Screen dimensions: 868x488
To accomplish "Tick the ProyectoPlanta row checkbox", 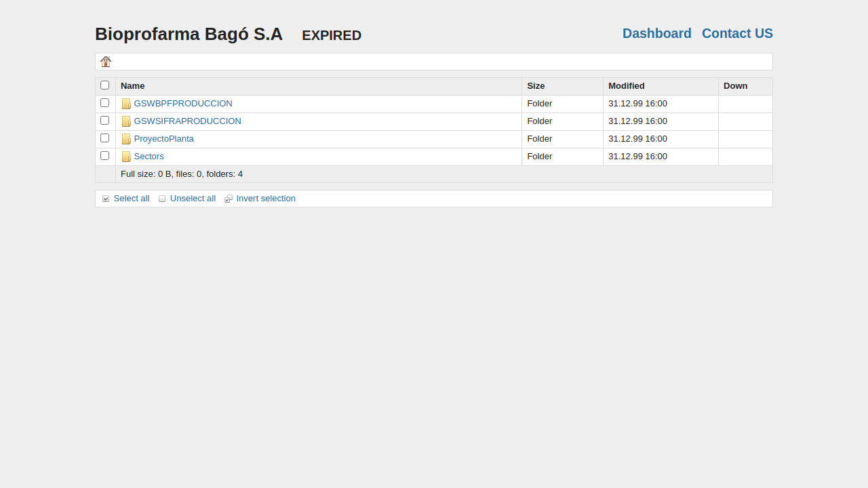I will pyautogui.click(x=104, y=138).
